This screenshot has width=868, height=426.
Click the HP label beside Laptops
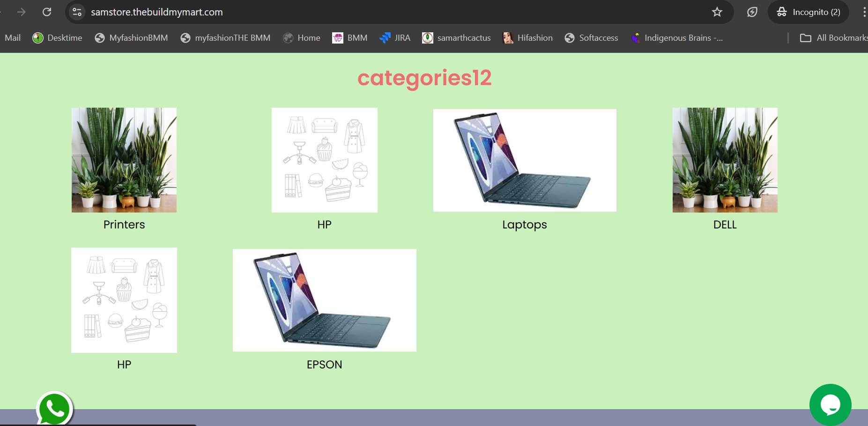325,225
